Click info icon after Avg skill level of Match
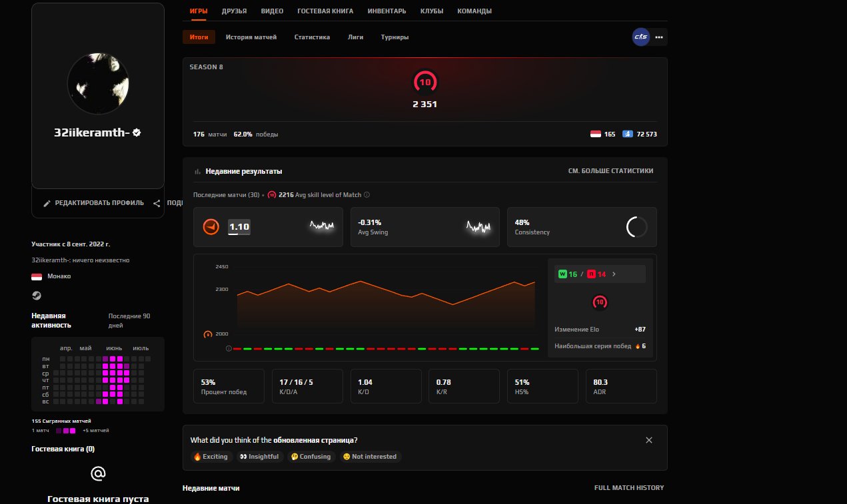Image resolution: width=847 pixels, height=504 pixels. click(367, 195)
